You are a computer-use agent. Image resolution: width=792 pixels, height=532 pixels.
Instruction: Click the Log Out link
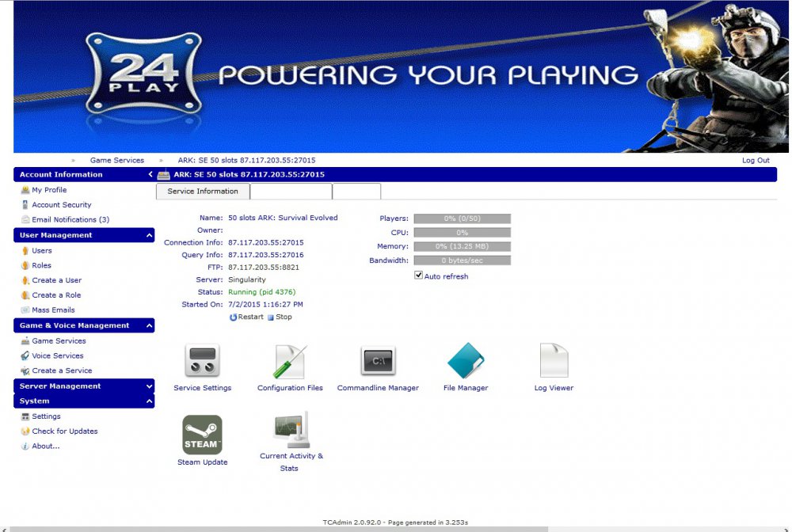(x=755, y=159)
